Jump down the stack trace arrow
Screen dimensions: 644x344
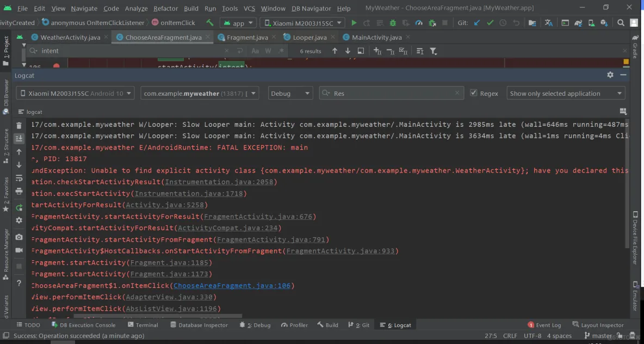click(19, 165)
